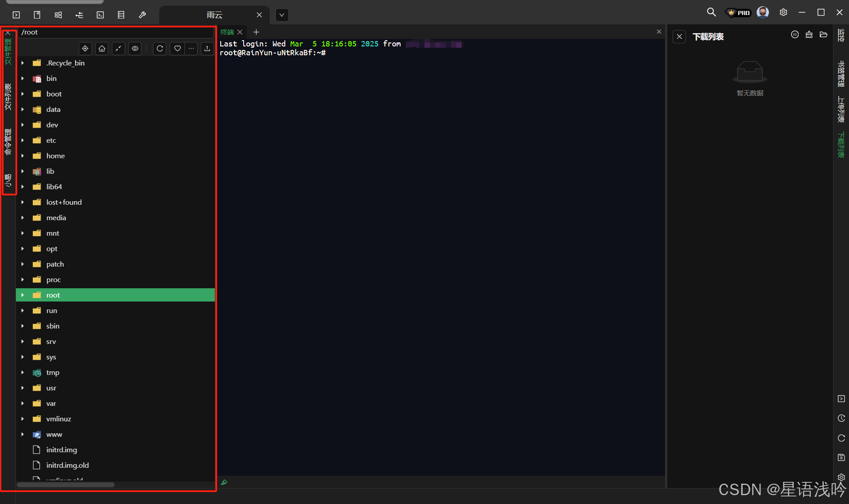The width and height of the screenshot is (849, 504).
Task: Switch to the 上传列表 side tab
Action: pos(841,109)
